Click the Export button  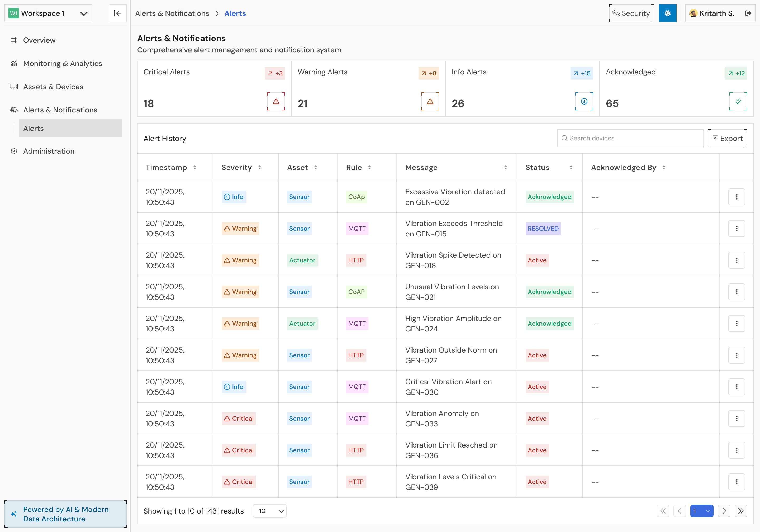click(727, 138)
